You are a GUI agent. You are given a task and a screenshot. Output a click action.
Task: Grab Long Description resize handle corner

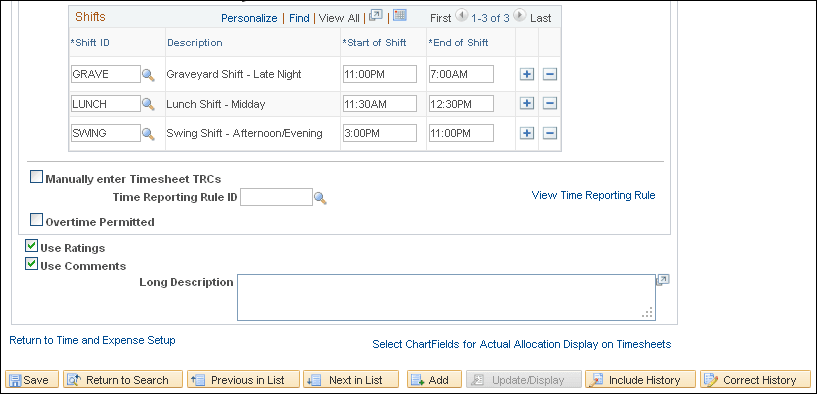(x=648, y=313)
